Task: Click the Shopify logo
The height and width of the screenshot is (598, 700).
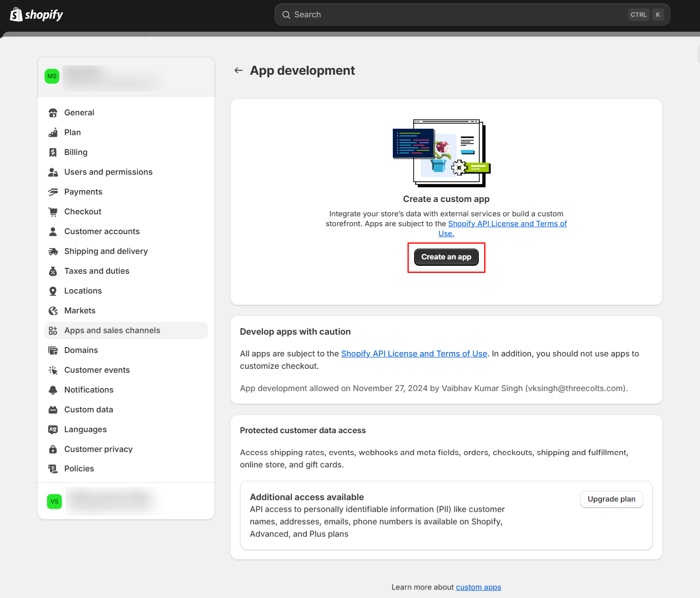Action: [37, 14]
